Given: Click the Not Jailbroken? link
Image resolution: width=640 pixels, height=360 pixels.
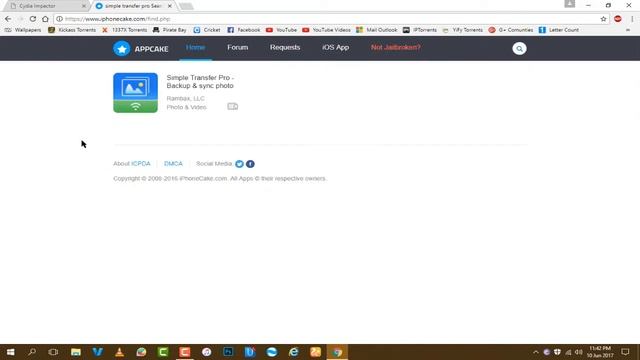Looking at the screenshot, I should pyautogui.click(x=396, y=47).
